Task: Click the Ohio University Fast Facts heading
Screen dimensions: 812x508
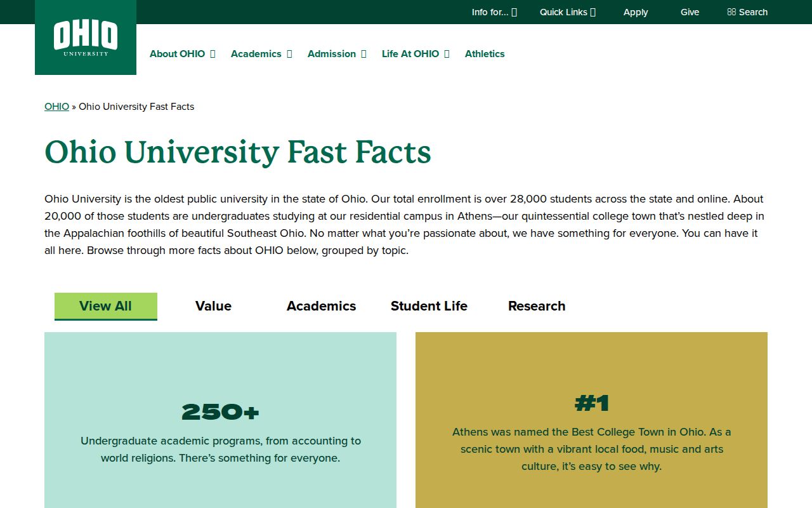Action: pos(238,152)
